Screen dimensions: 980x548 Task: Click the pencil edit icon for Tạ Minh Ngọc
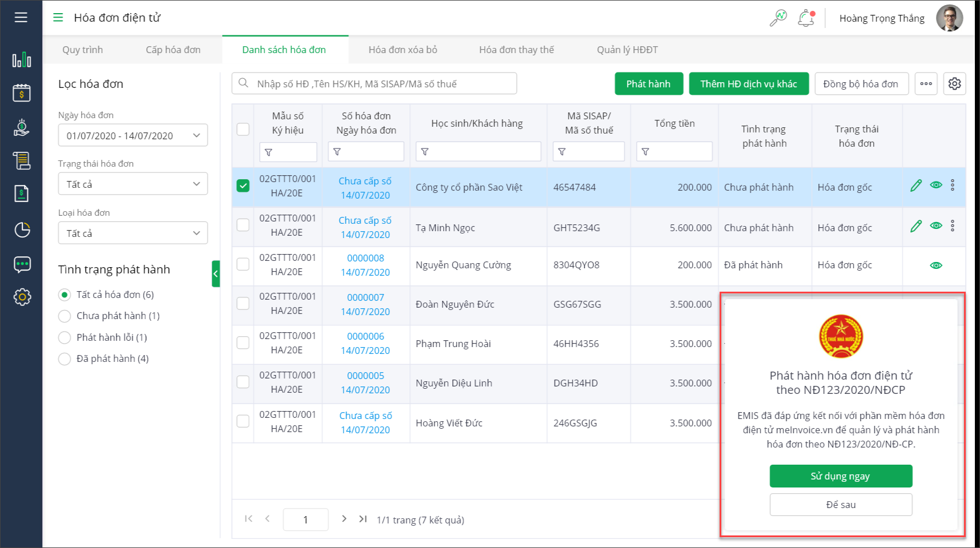[x=916, y=226]
